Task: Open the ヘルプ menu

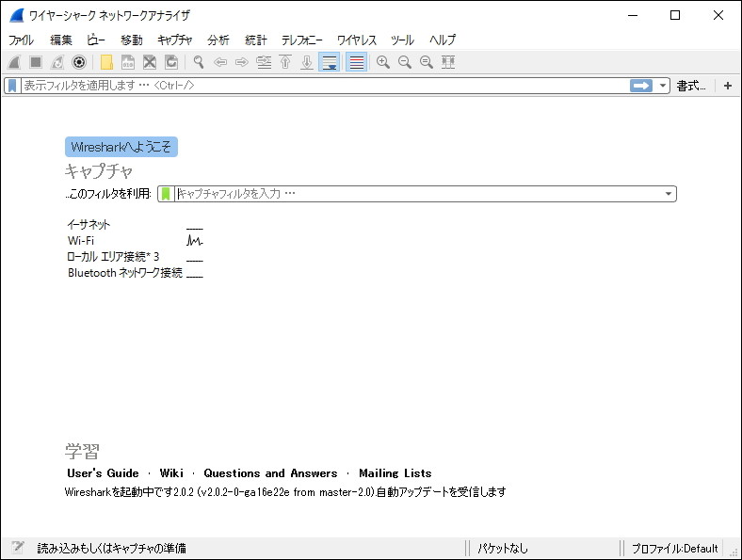Action: (443, 40)
